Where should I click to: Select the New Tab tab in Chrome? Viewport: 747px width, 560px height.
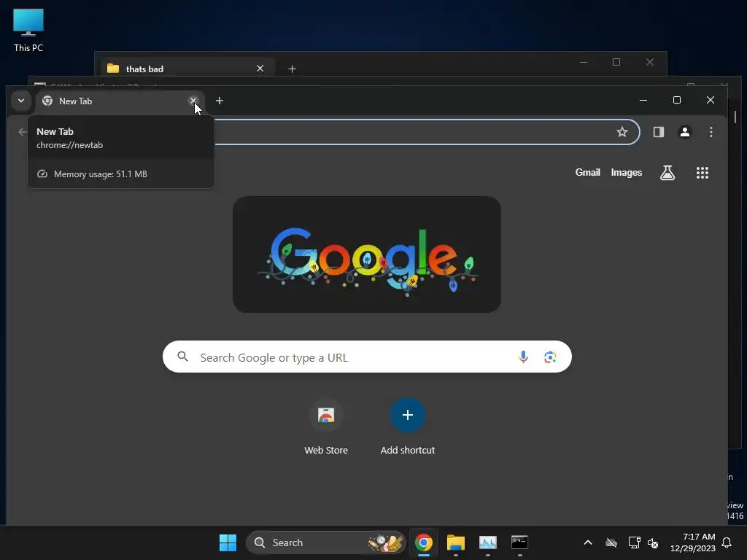(x=120, y=101)
